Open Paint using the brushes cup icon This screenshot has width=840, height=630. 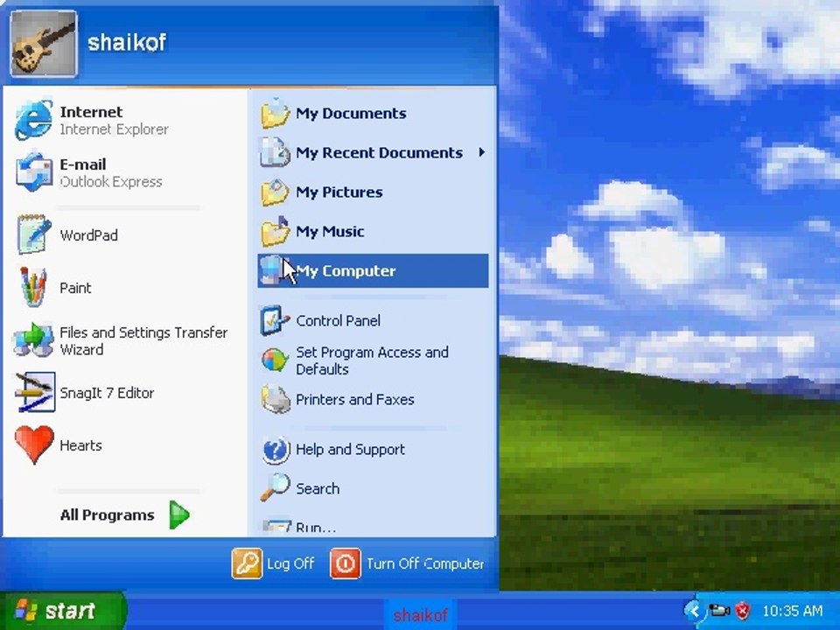[x=34, y=287]
